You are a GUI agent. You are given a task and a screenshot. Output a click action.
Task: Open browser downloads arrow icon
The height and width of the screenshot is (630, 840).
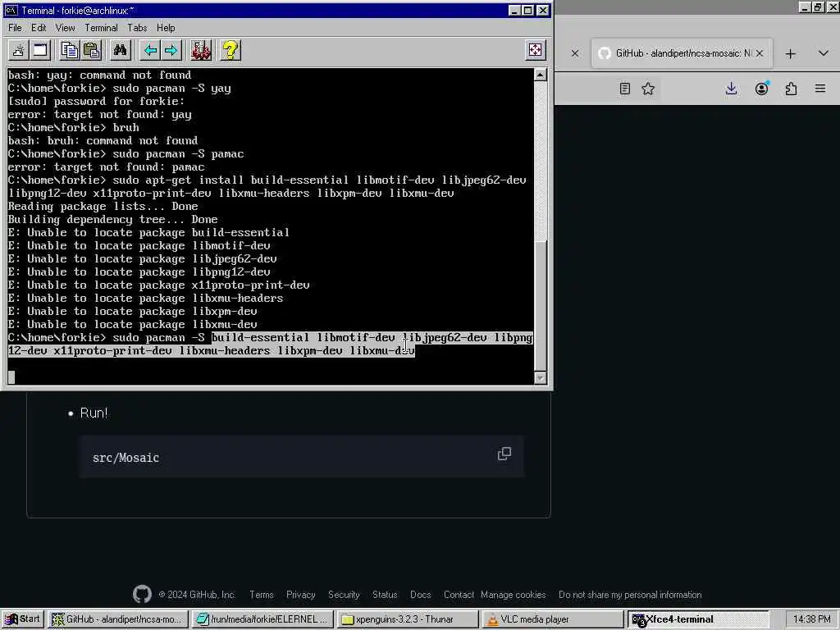click(731, 89)
